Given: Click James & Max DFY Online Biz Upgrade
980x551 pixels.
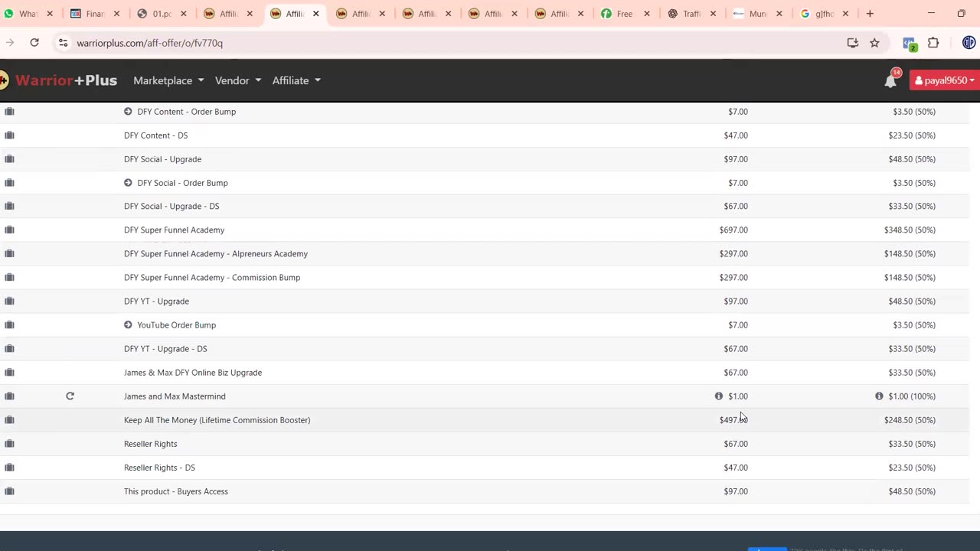Looking at the screenshot, I should coord(193,372).
